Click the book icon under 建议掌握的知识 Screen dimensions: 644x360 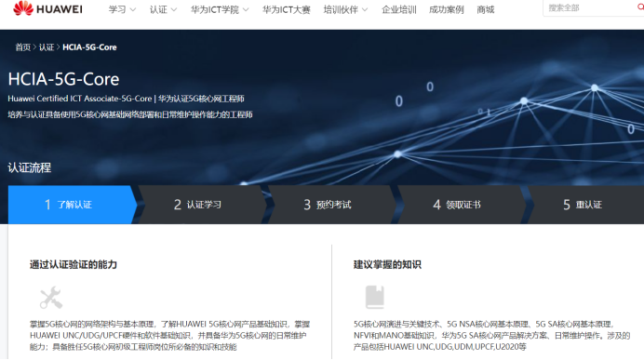click(374, 297)
